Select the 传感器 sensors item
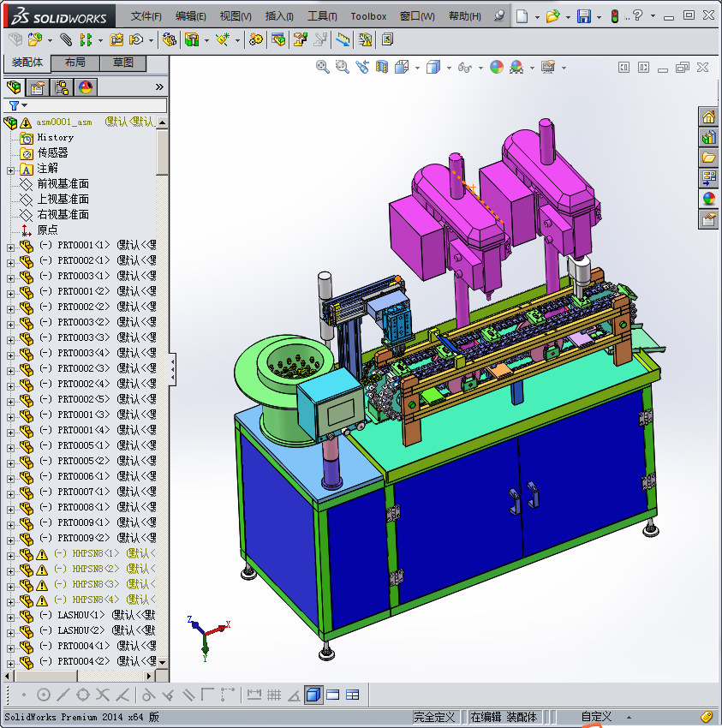The image size is (722, 728). tap(52, 152)
